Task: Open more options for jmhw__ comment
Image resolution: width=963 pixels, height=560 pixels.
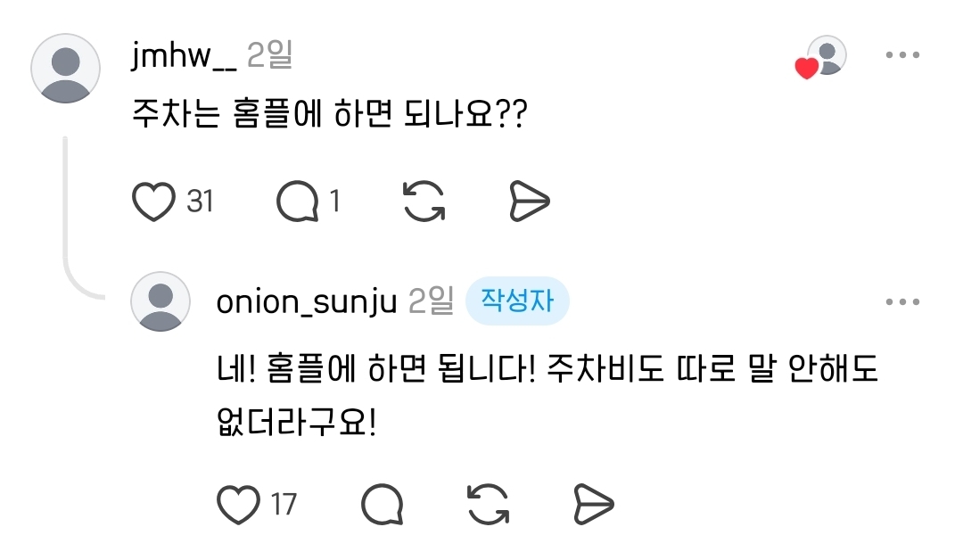Action: 902,54
